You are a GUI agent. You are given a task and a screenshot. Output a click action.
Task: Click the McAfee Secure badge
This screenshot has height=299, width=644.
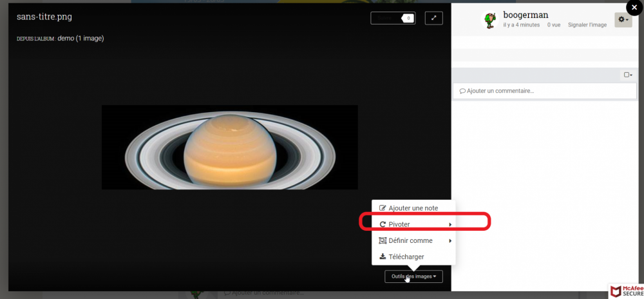626,291
